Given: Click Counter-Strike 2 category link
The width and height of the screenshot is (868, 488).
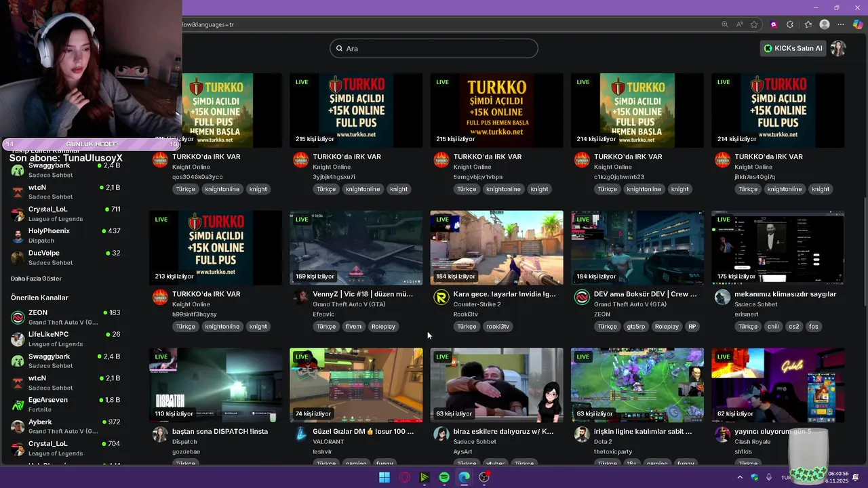Looking at the screenshot, I should point(477,304).
